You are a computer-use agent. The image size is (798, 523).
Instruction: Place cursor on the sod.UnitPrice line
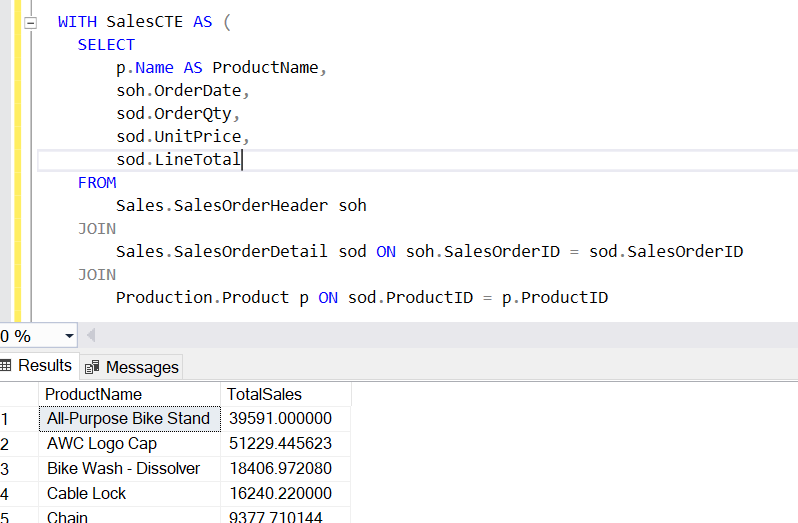click(180, 137)
